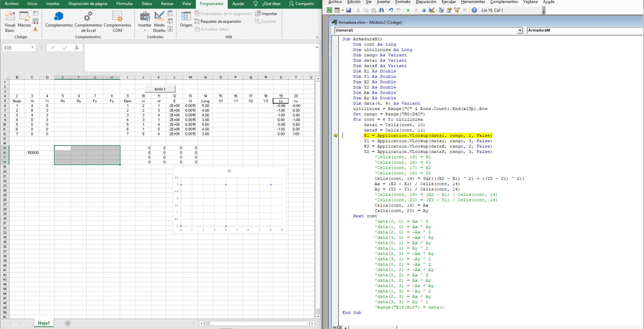
Task: Click the Next cont code line
Action: 365,216
